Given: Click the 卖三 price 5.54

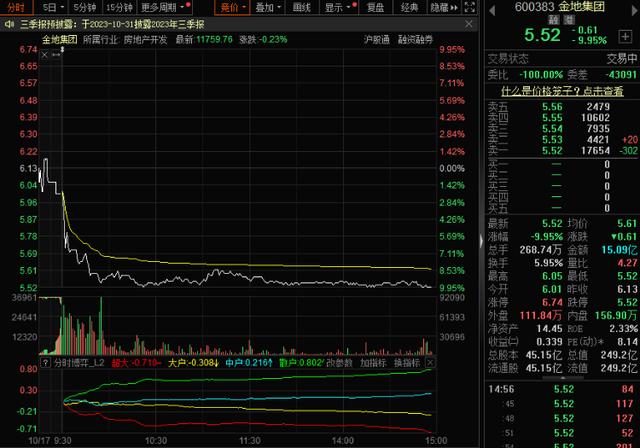Looking at the screenshot, I should point(552,129).
